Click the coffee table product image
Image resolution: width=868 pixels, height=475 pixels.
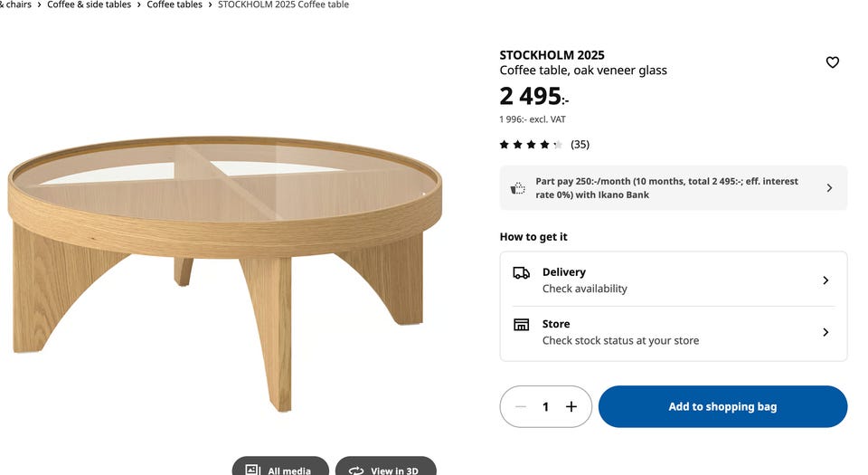pyautogui.click(x=226, y=262)
